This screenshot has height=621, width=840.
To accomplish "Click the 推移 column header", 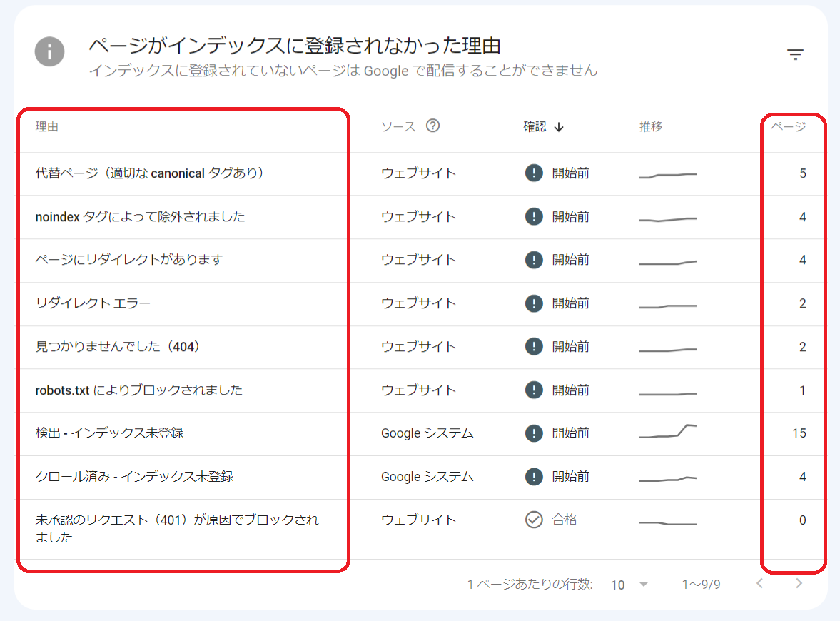I will coord(651,126).
